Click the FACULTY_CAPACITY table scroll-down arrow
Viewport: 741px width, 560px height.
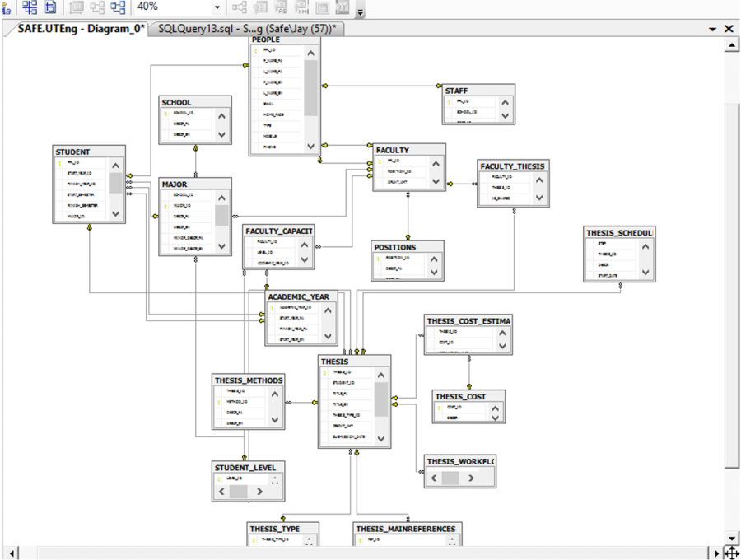tap(305, 260)
